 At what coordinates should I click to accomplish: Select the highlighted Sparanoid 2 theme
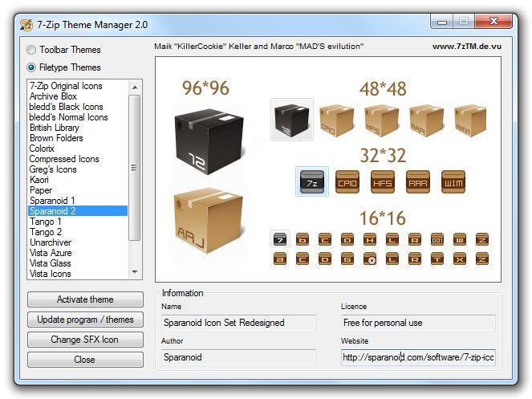click(x=78, y=211)
